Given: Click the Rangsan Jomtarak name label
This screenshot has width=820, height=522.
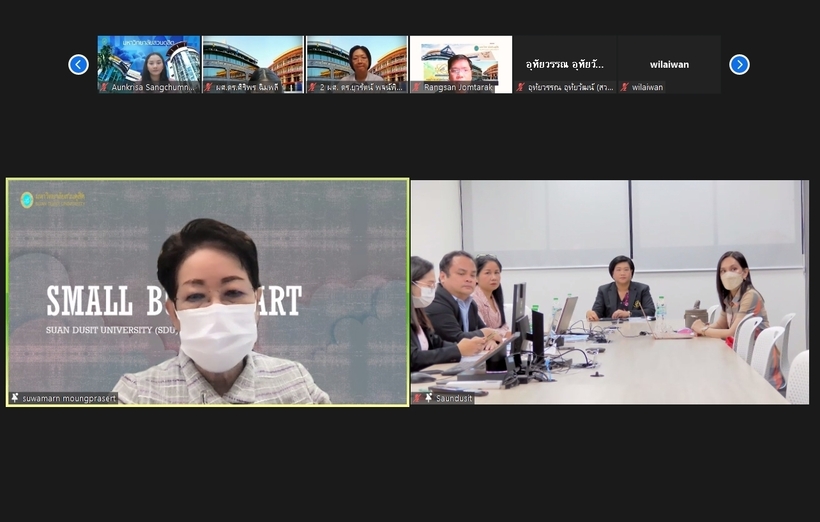Looking at the screenshot, I should point(458,87).
